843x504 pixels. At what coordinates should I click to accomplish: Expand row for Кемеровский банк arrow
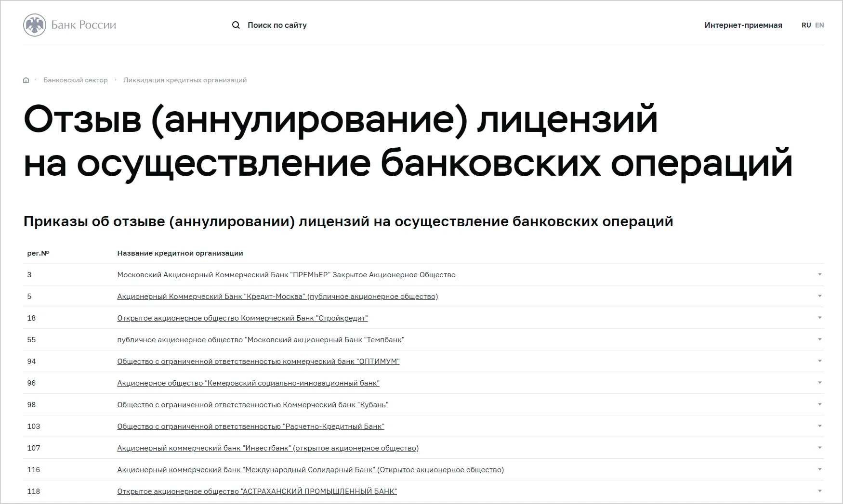(820, 383)
